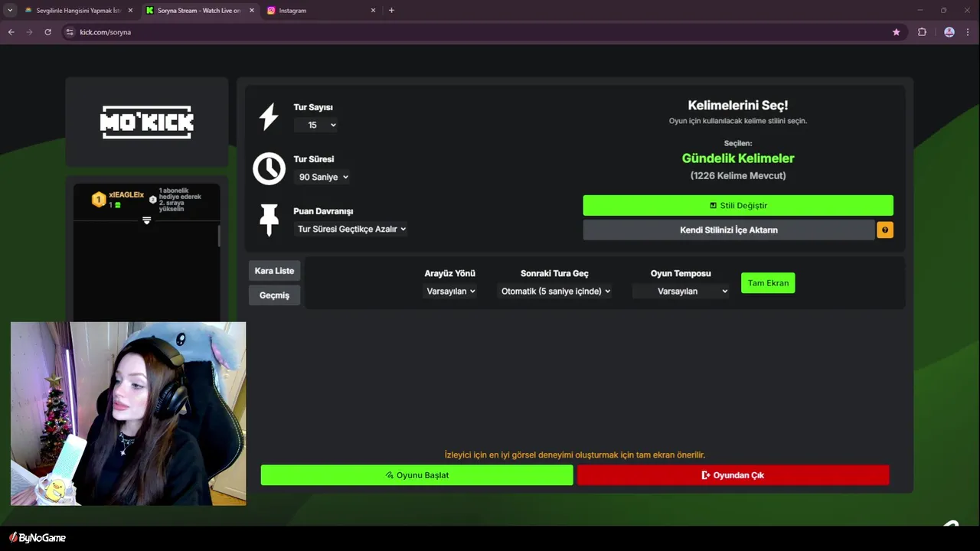
Task: Click the Kelimelerini Seç! heading
Action: 738,106
